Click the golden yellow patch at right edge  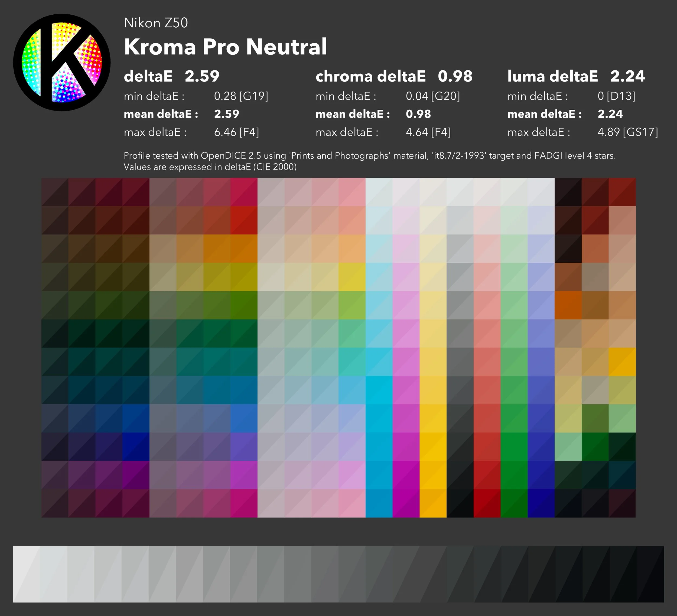pos(622,361)
